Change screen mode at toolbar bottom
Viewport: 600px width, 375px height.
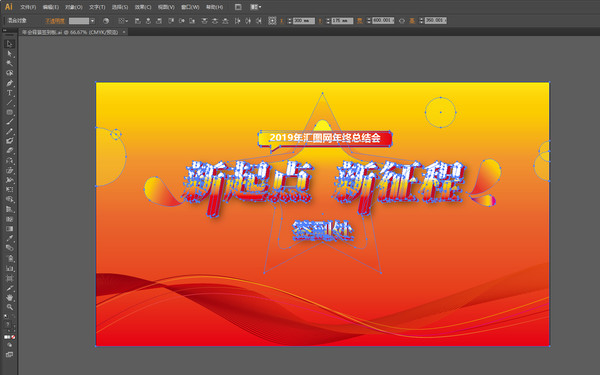coord(10,355)
